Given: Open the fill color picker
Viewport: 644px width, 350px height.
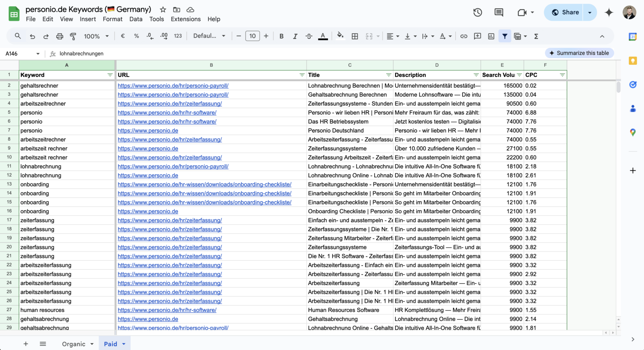Looking at the screenshot, I should [x=340, y=36].
